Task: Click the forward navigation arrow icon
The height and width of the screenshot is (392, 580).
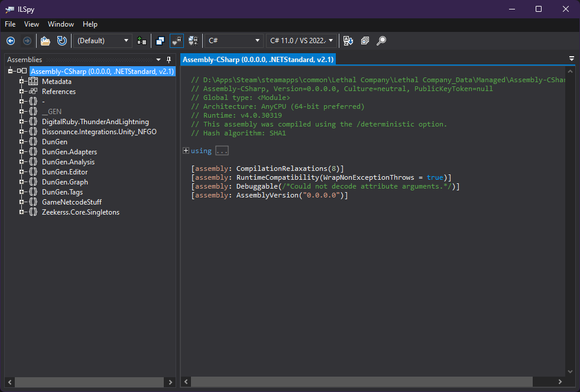Action: (27, 41)
